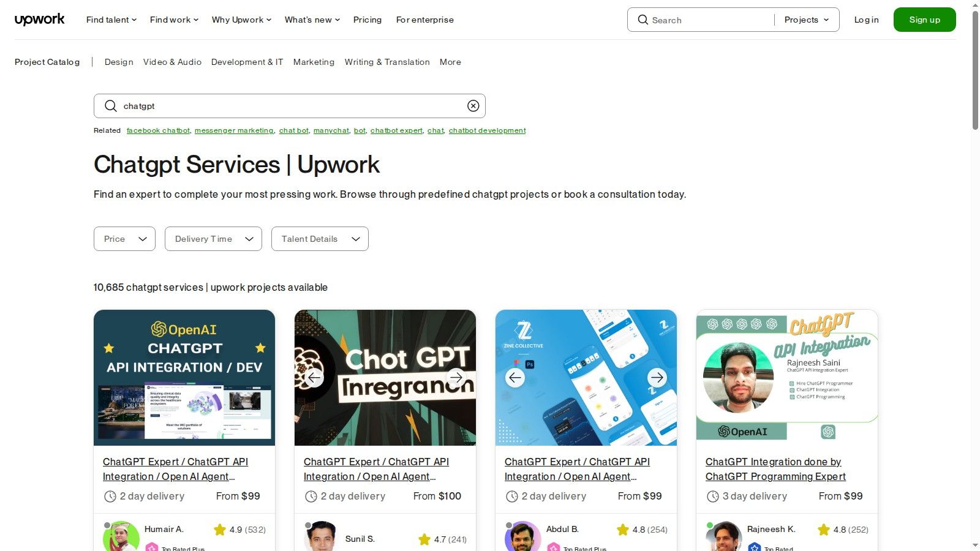Clear the chatgpt search query
The image size is (980, 551).
pos(473,105)
